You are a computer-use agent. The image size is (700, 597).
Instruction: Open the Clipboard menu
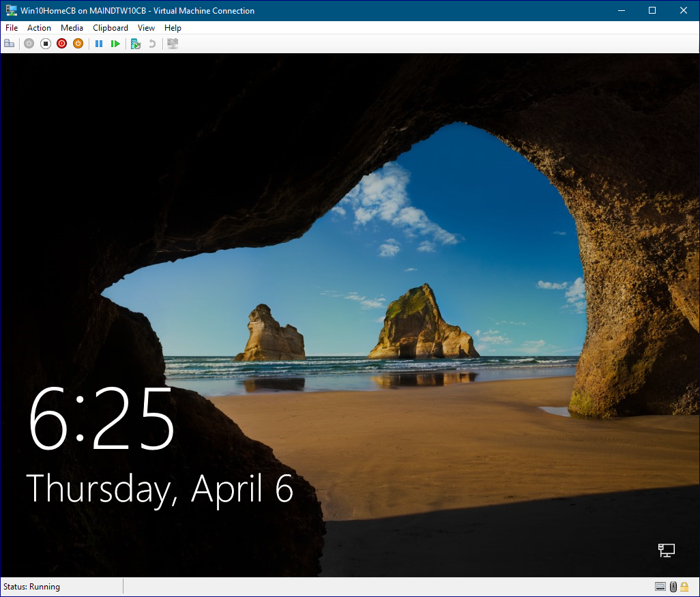coord(111,28)
